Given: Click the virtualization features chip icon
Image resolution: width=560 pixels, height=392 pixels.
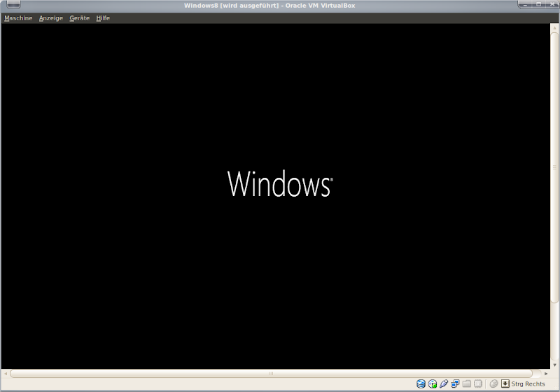Looking at the screenshot, I should [478, 384].
